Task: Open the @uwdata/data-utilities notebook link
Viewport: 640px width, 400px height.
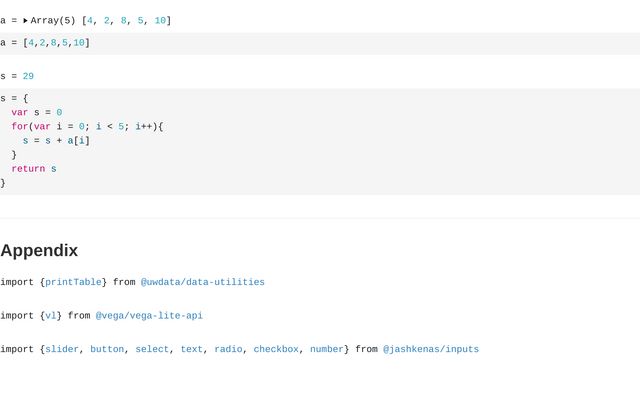Action: click(x=202, y=282)
